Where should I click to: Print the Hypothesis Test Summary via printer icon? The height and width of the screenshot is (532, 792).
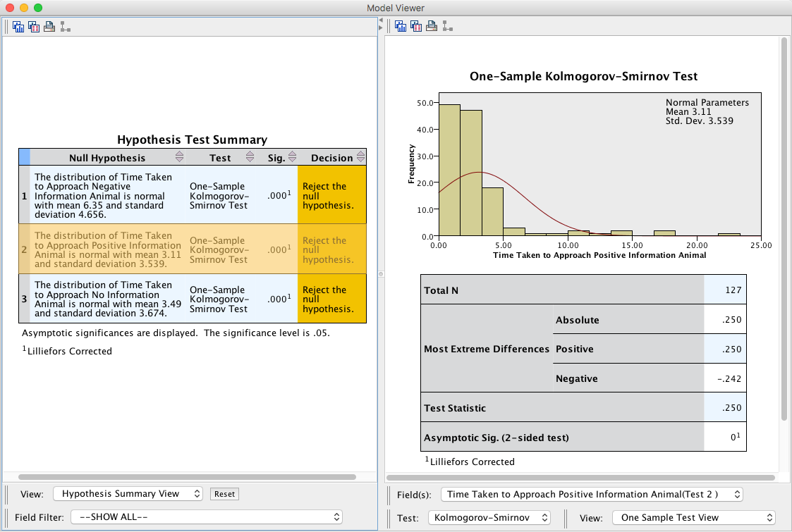49,27
